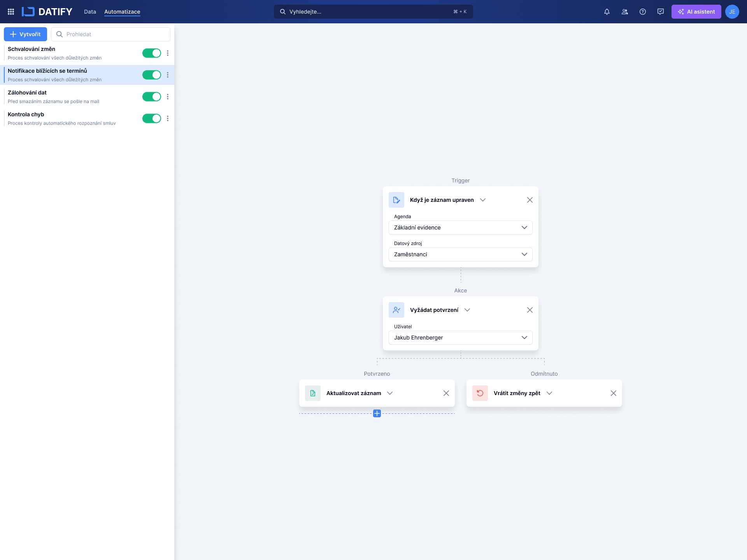Image resolution: width=747 pixels, height=560 pixels.
Task: Click the JE user avatar
Action: click(732, 12)
